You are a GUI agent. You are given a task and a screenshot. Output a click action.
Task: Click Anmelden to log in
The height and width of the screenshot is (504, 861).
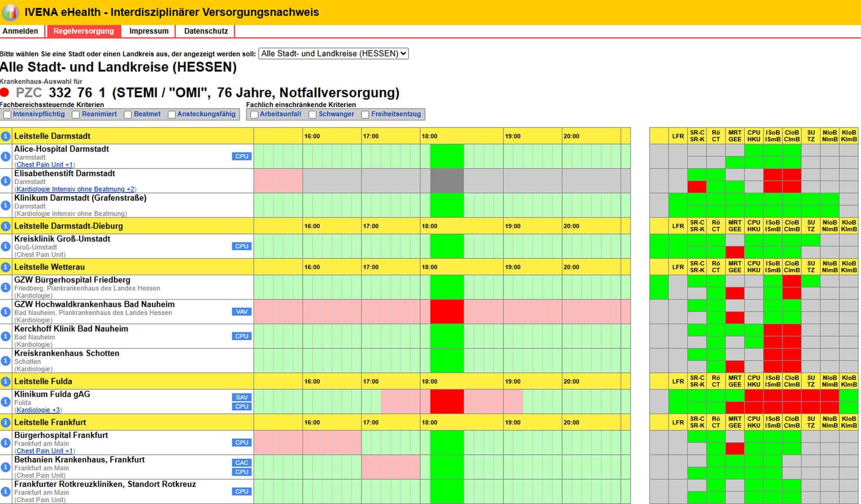[x=20, y=31]
